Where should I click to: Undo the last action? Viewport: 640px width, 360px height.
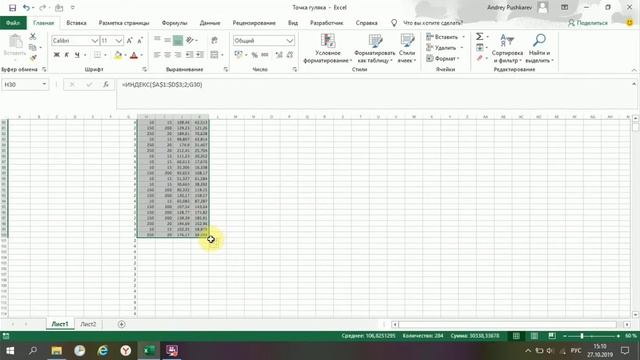pyautogui.click(x=26, y=7)
